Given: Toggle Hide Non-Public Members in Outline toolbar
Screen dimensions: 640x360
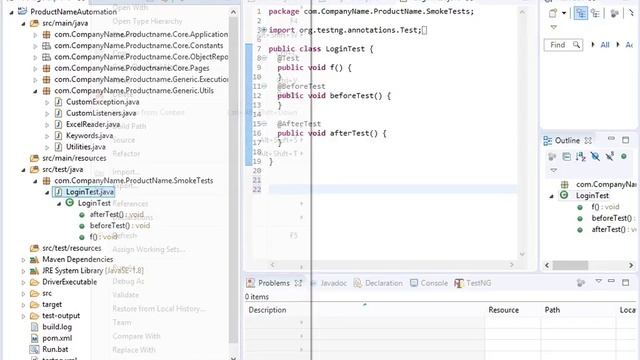Looking at the screenshot, I should 623,156.
